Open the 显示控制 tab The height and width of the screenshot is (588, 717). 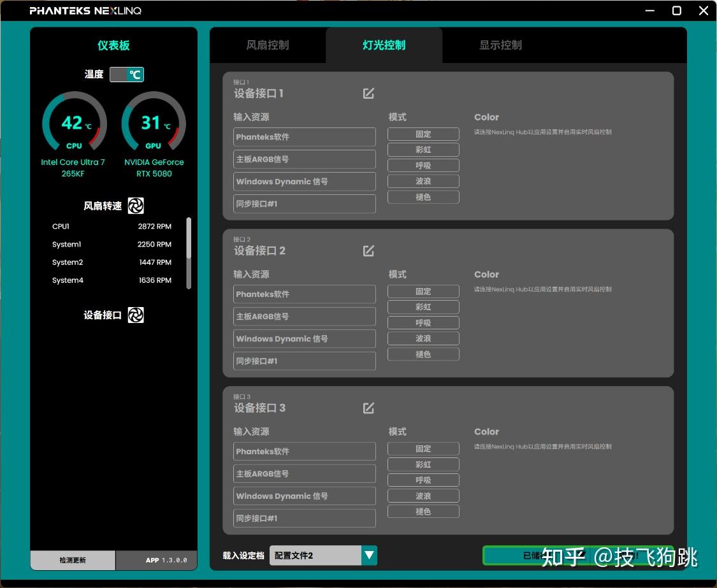(x=500, y=45)
